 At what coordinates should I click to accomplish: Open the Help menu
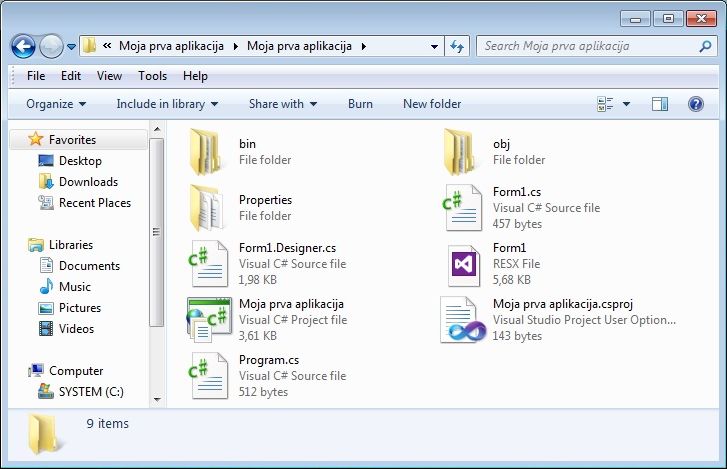(195, 76)
